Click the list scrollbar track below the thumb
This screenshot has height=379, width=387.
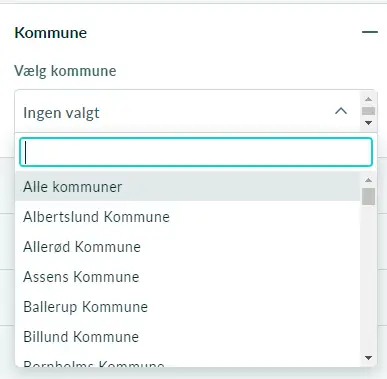point(368,278)
